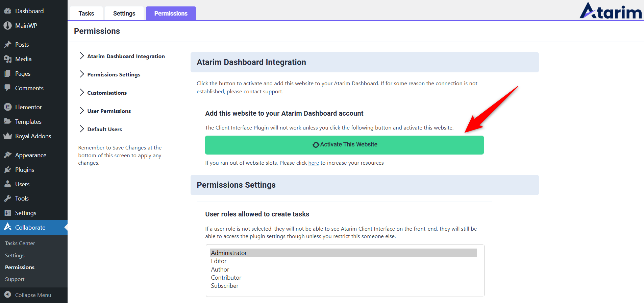Click 'User roles allowed to create tasks' heading
This screenshot has height=303, width=644.
pos(257,214)
